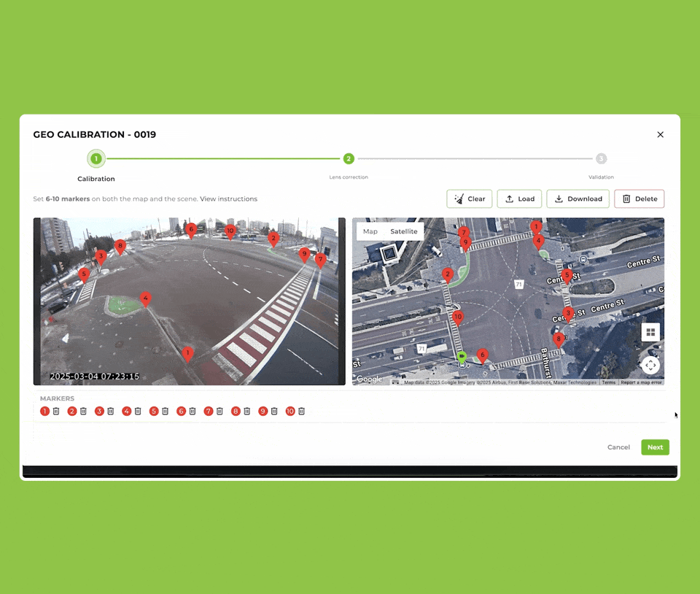Delete marker 10 using its trash icon
The height and width of the screenshot is (594, 700).
tap(302, 412)
